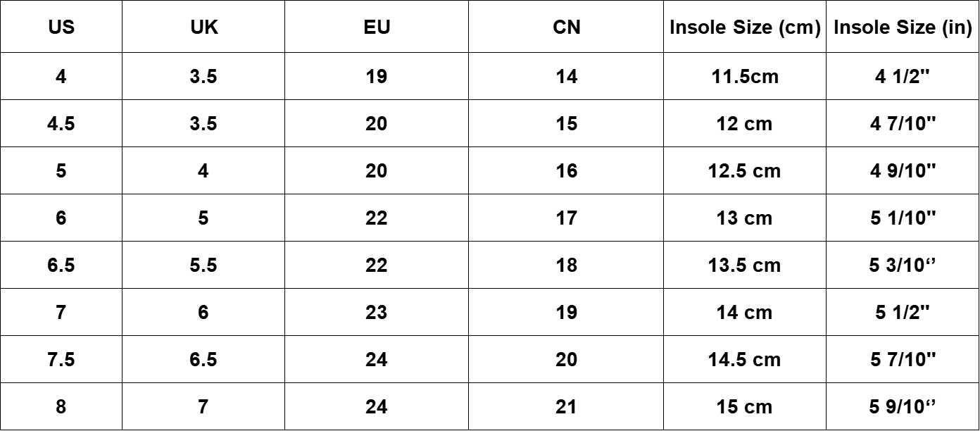This screenshot has height=431, width=980.
Task: Click US size 7.5 cell
Action: pos(61,359)
